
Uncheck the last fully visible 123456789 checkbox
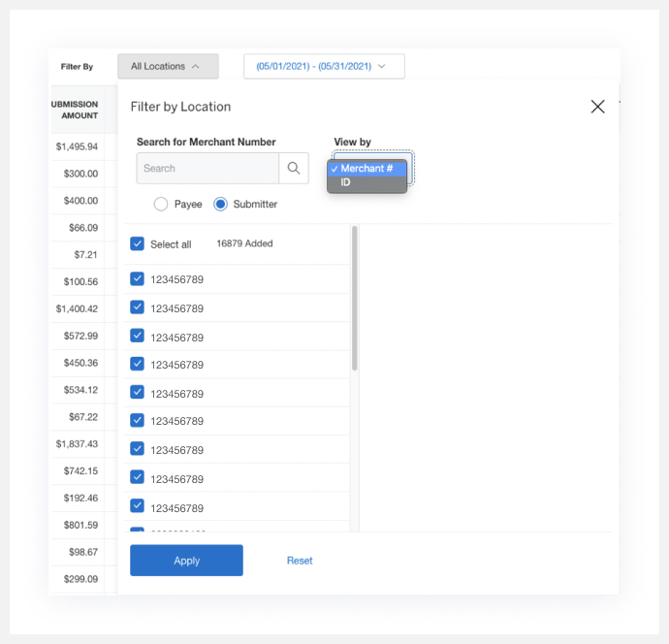[138, 505]
